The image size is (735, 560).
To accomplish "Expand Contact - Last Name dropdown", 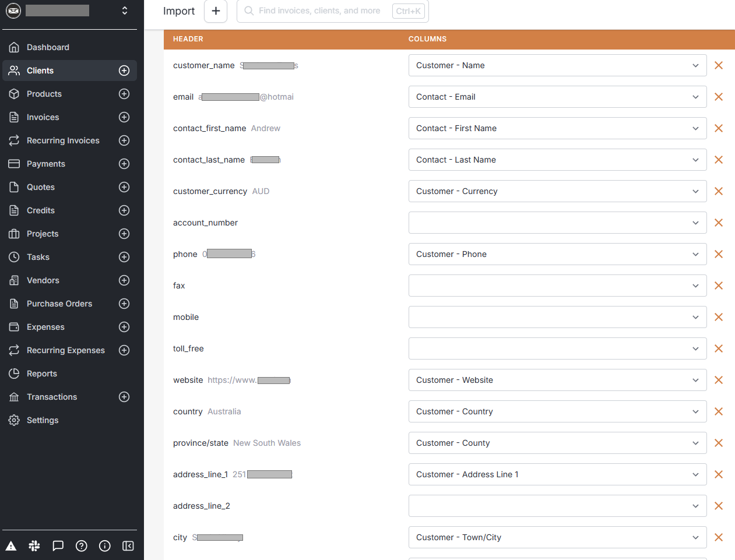I will 557,160.
